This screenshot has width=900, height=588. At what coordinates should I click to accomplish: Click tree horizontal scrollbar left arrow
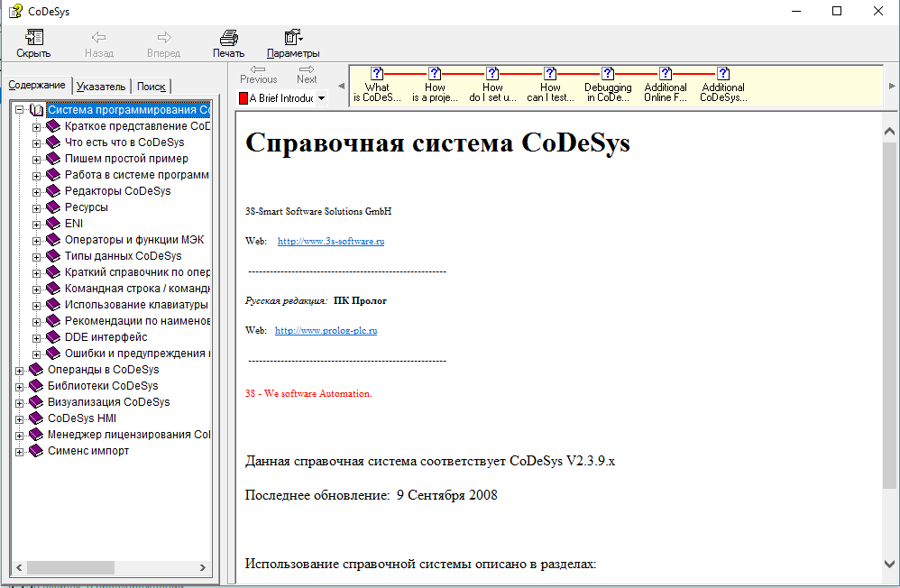coord(19,567)
